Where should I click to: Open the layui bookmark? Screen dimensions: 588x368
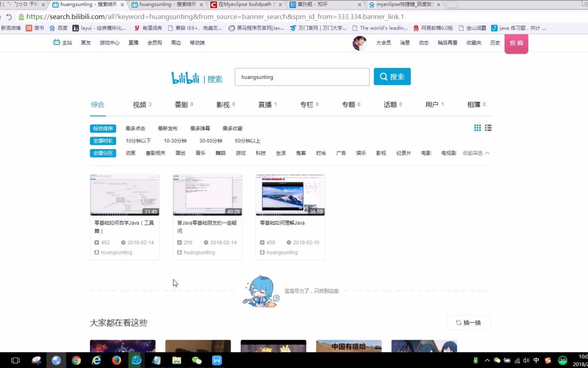99,28
